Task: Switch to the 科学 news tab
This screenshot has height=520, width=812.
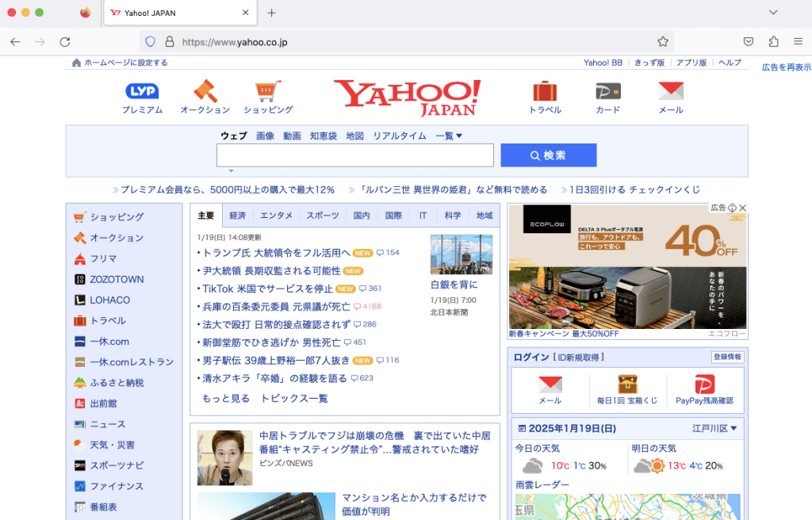Action: click(453, 216)
